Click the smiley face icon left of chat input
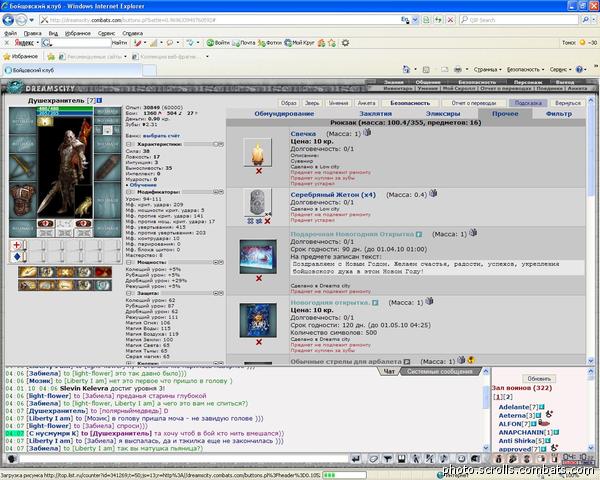 [x=11, y=459]
